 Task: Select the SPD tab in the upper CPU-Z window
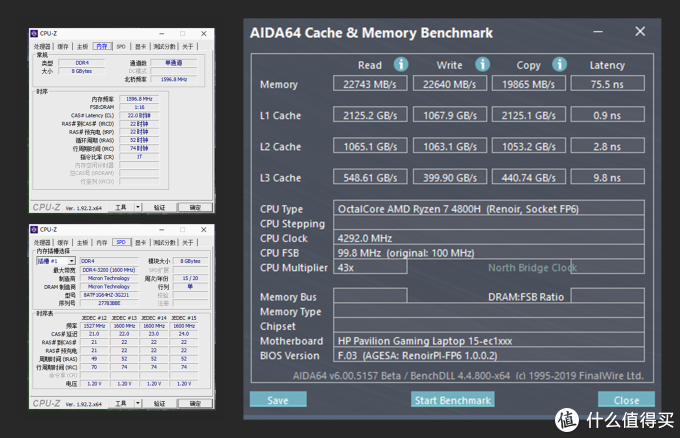[x=121, y=46]
